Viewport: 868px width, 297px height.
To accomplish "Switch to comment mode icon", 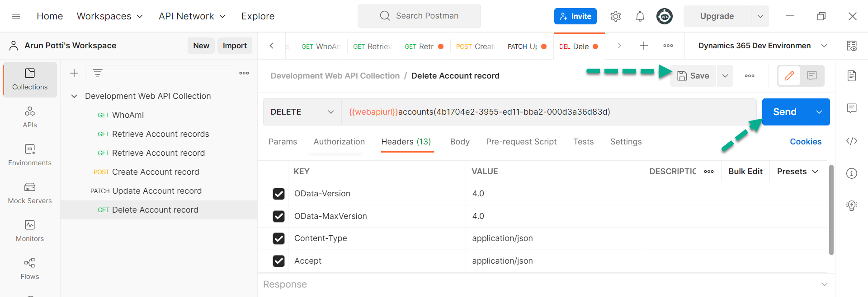I will coord(812,76).
